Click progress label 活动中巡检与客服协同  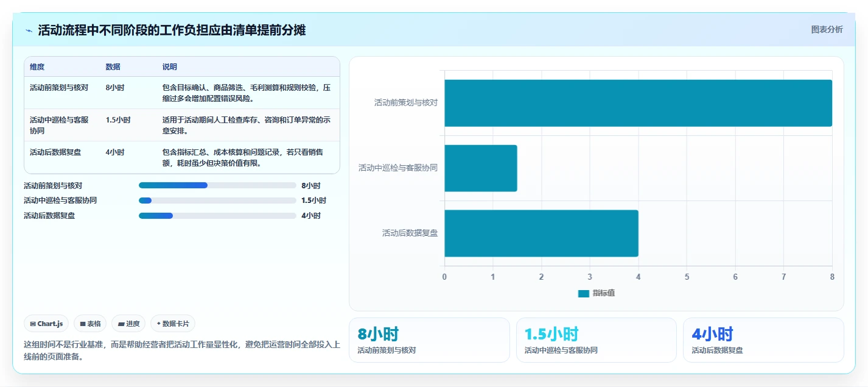(x=60, y=201)
